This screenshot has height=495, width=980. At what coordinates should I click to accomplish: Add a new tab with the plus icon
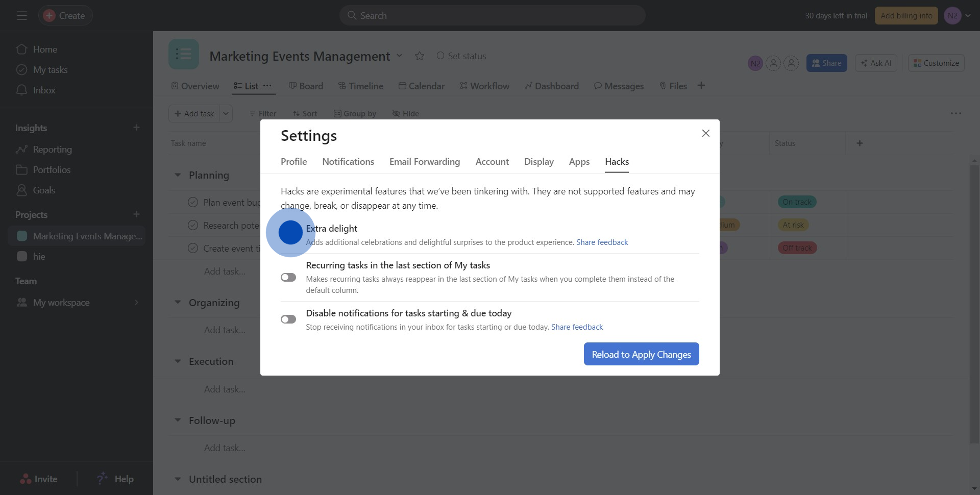click(701, 86)
